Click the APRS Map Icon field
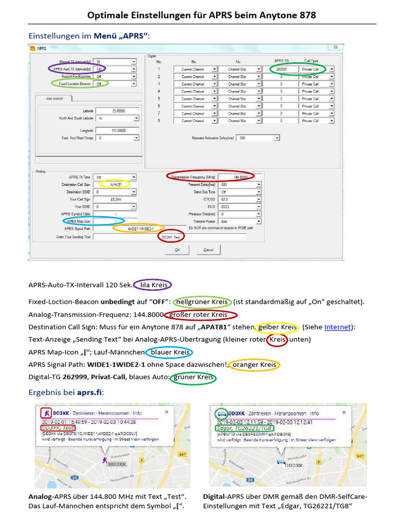This screenshot has width=399, height=532. pyautogui.click(x=115, y=221)
